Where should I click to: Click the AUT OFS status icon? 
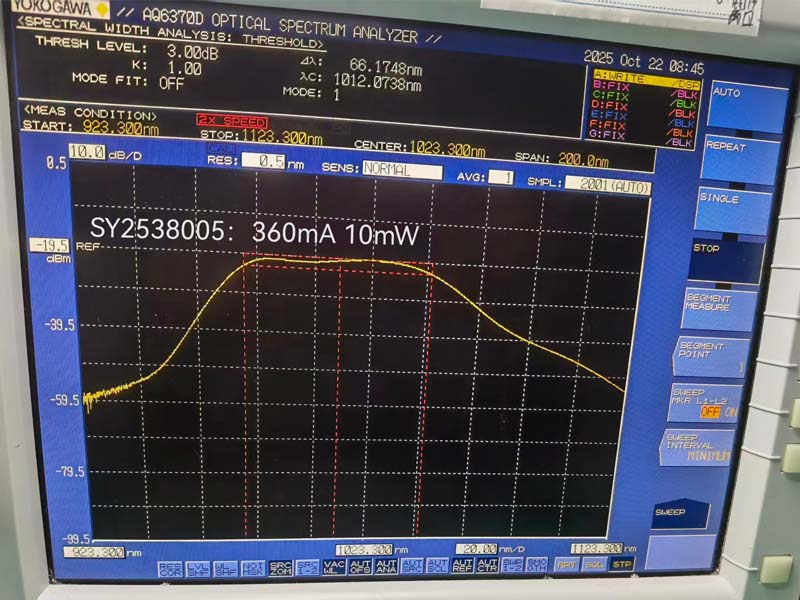click(360, 567)
